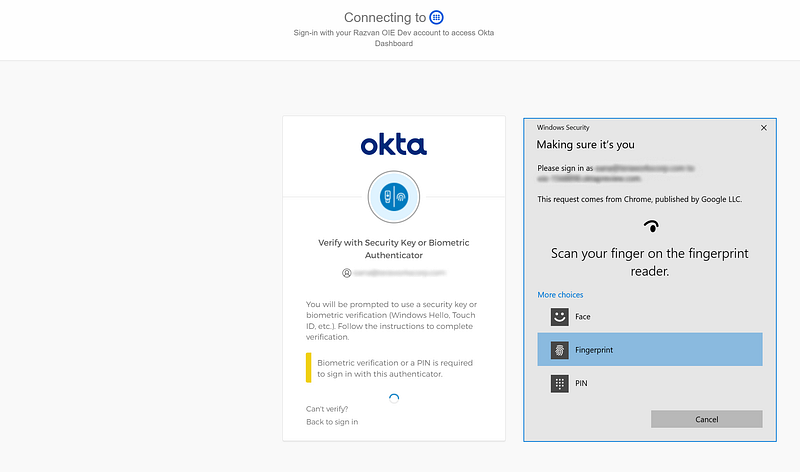Close the Windows Security dialog
The image size is (800, 472).
(764, 128)
